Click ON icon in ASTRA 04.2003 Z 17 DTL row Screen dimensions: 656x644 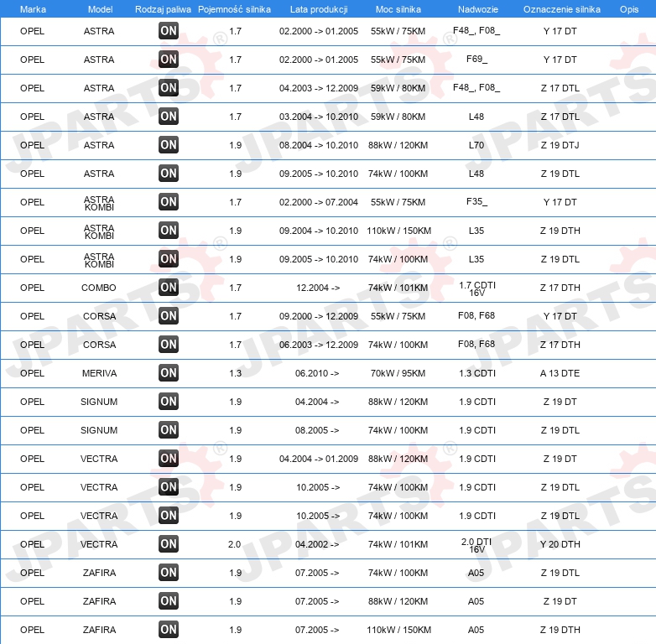pyautogui.click(x=169, y=88)
